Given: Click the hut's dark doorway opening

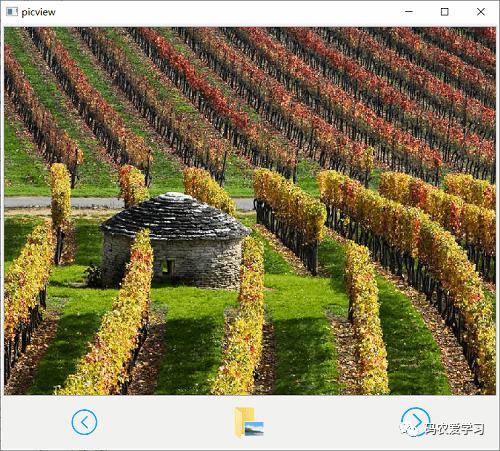Looking at the screenshot, I should (167, 266).
